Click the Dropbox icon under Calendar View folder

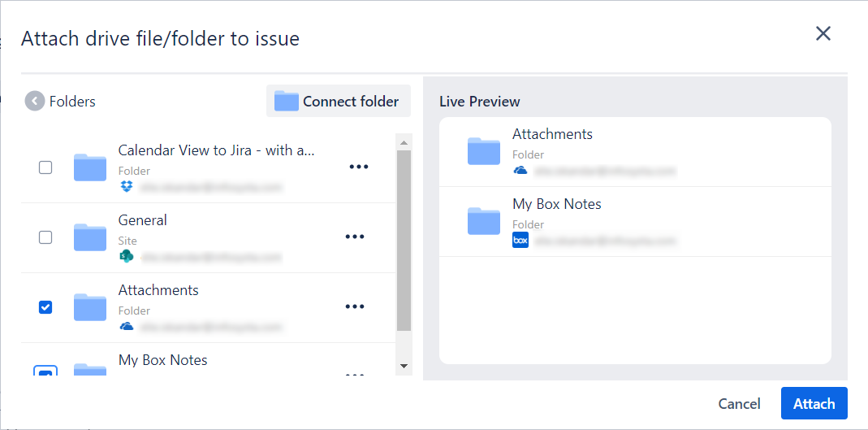(126, 187)
